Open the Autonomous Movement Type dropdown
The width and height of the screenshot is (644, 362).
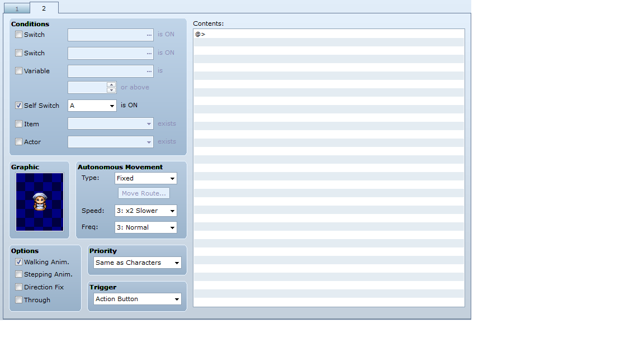pyautogui.click(x=146, y=178)
